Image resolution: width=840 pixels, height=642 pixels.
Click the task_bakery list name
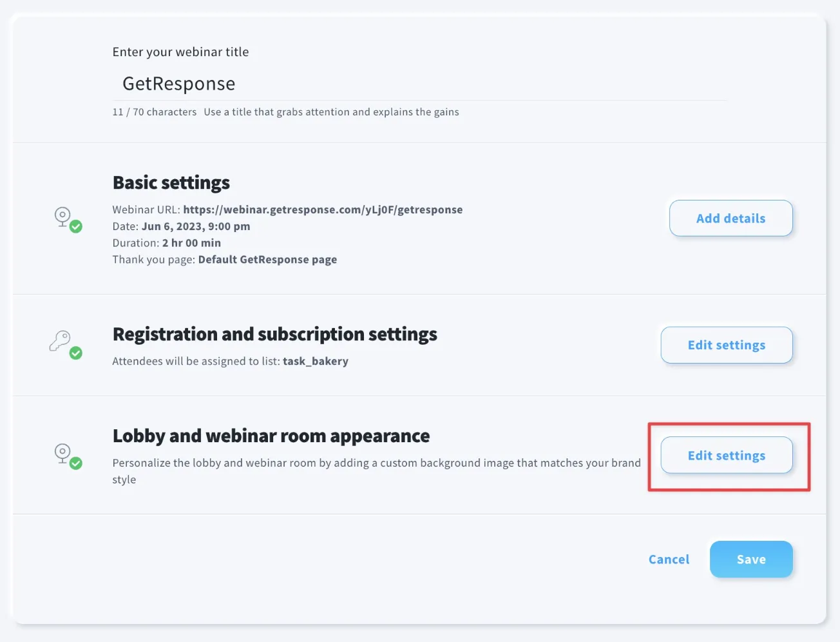point(316,361)
